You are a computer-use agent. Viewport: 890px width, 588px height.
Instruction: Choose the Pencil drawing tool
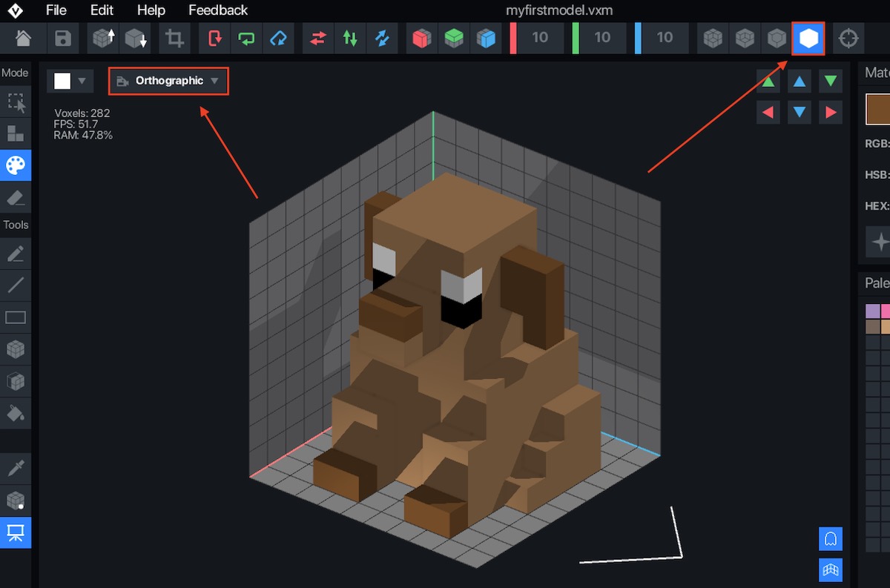[x=16, y=254]
